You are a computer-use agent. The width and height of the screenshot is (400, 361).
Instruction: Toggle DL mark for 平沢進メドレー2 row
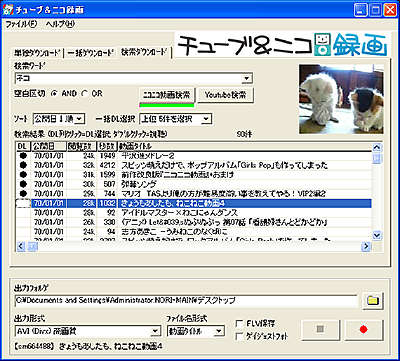[23, 156]
